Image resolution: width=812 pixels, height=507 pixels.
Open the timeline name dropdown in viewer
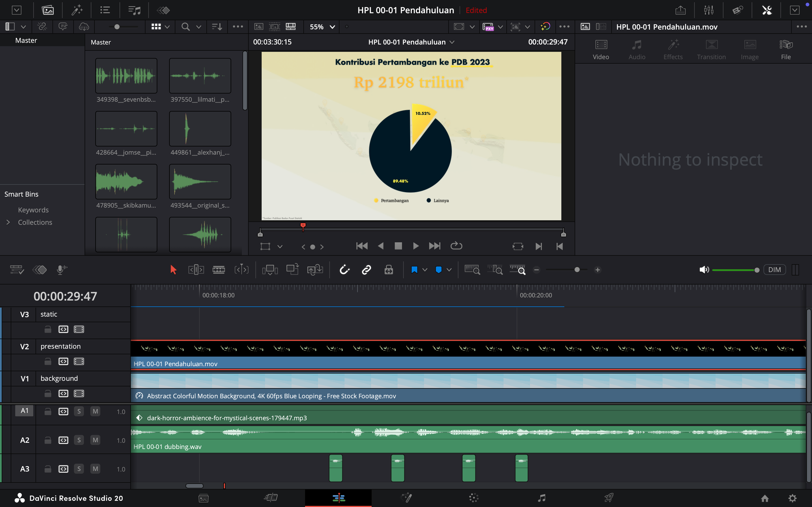[x=452, y=42]
